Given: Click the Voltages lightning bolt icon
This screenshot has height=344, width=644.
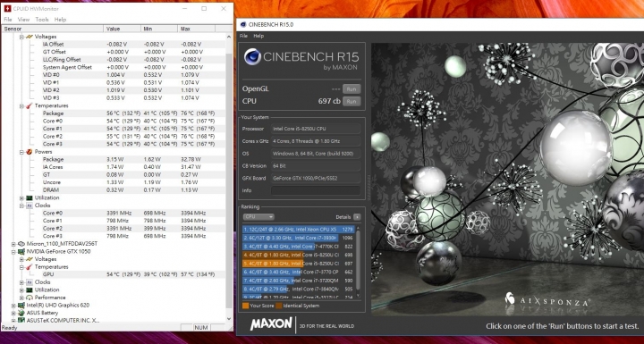Looking at the screenshot, I should pyautogui.click(x=30, y=37).
